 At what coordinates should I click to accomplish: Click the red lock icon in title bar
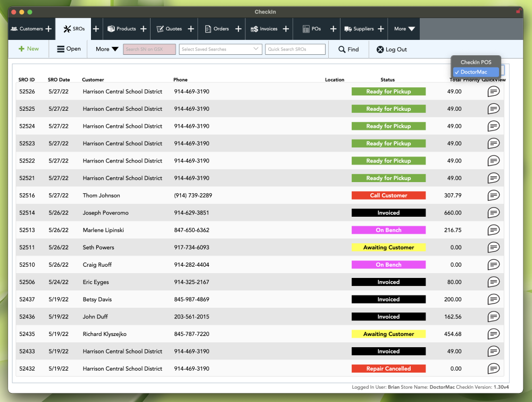pyautogui.click(x=518, y=11)
